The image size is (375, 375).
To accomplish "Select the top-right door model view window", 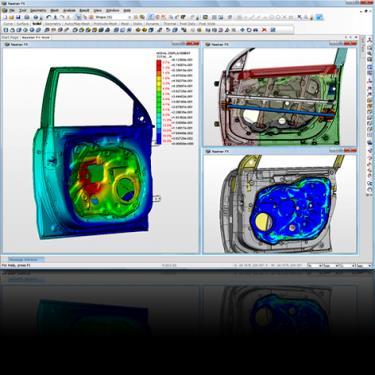I will (x=280, y=96).
